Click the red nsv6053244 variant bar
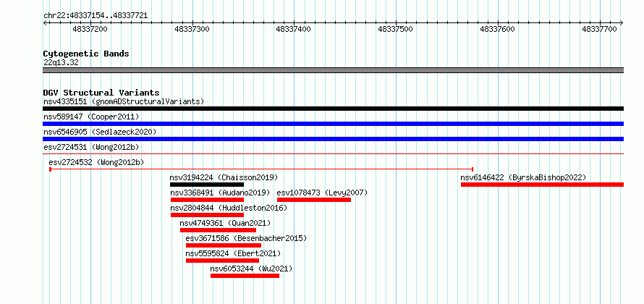 pyautogui.click(x=245, y=276)
